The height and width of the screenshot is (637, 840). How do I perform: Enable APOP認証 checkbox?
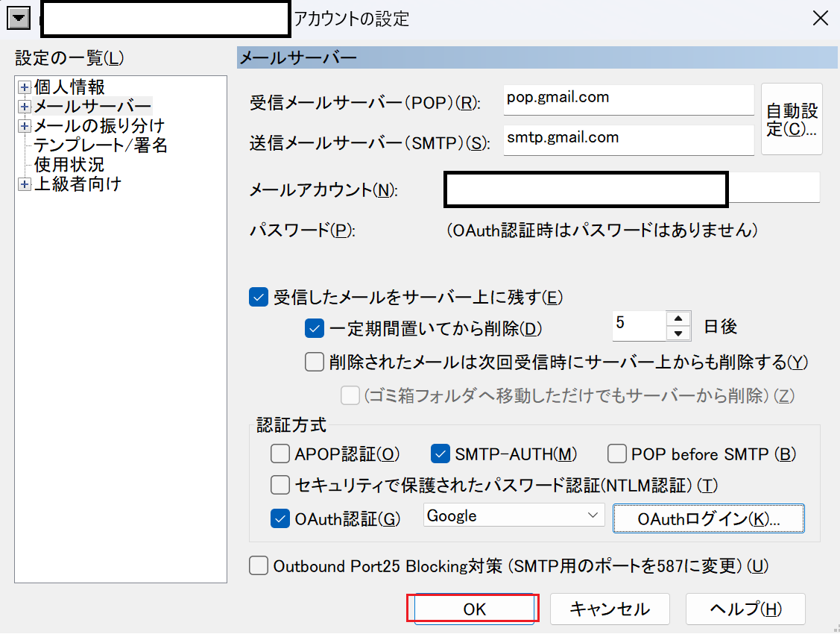280,454
